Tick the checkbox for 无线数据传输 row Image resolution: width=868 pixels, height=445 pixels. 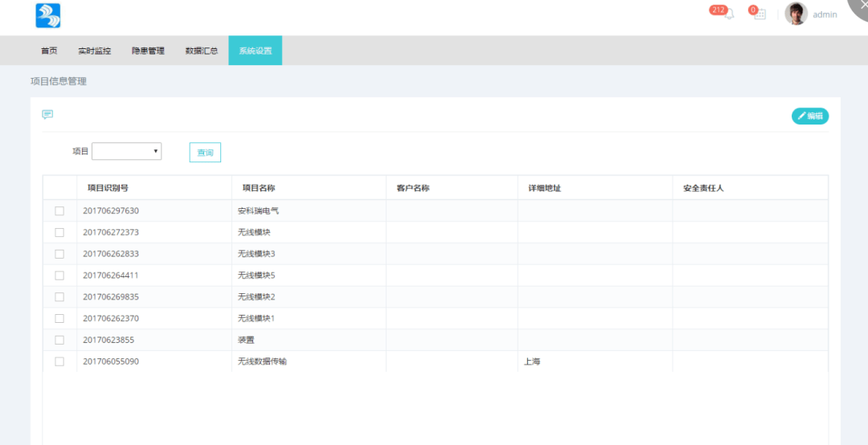[59, 361]
